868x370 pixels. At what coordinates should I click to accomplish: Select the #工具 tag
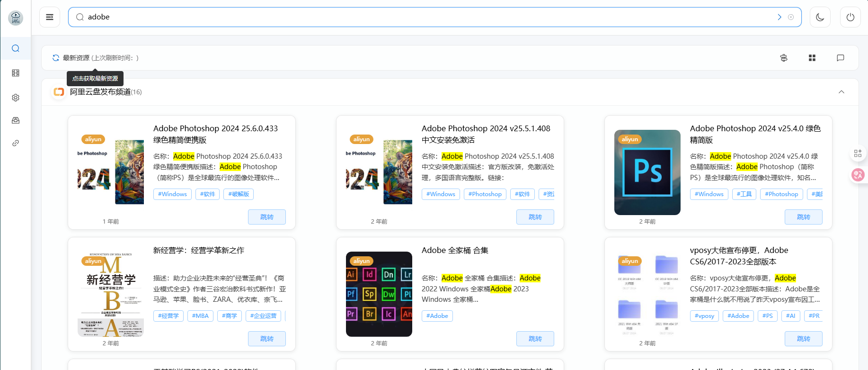coord(744,194)
